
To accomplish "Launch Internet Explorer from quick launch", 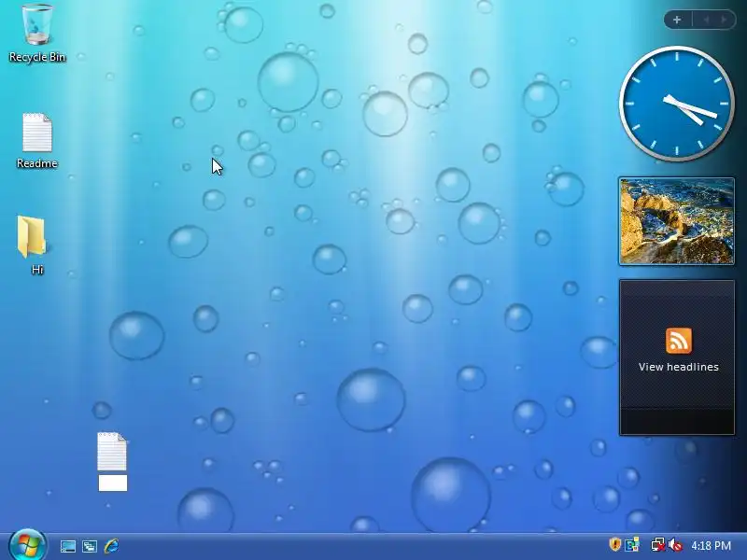I will coord(111,546).
